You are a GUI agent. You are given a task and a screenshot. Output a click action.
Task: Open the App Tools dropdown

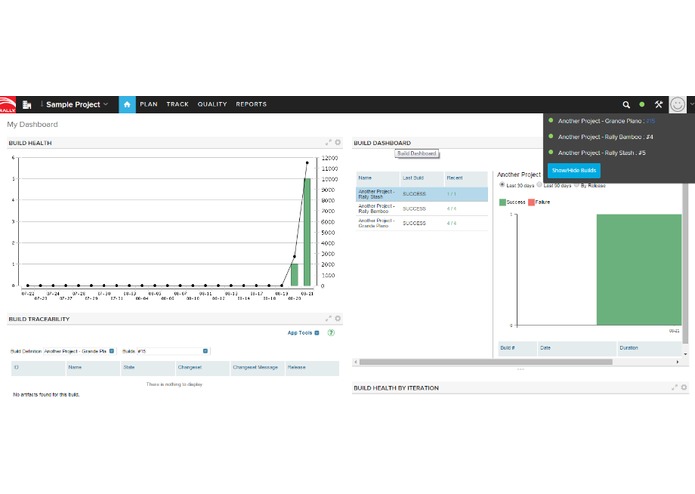click(303, 333)
